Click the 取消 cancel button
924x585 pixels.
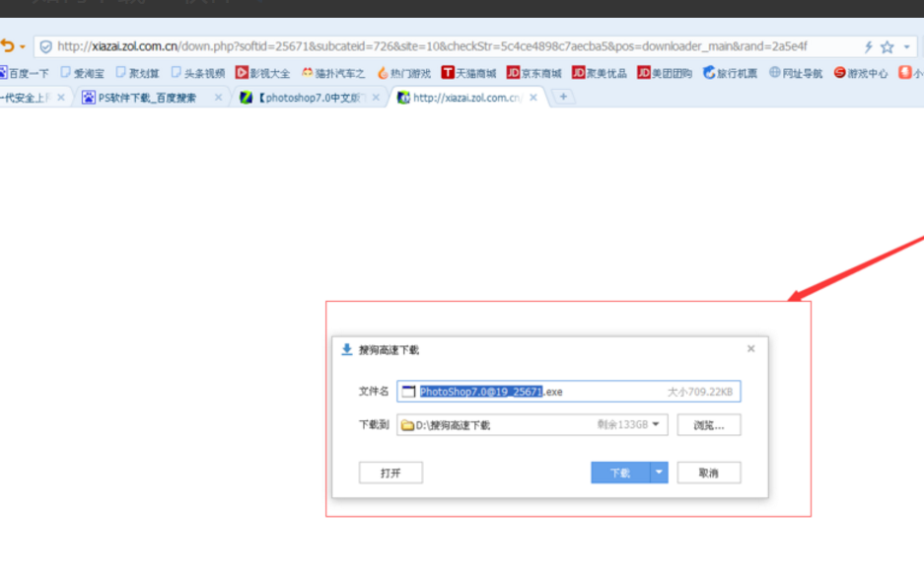(x=709, y=473)
